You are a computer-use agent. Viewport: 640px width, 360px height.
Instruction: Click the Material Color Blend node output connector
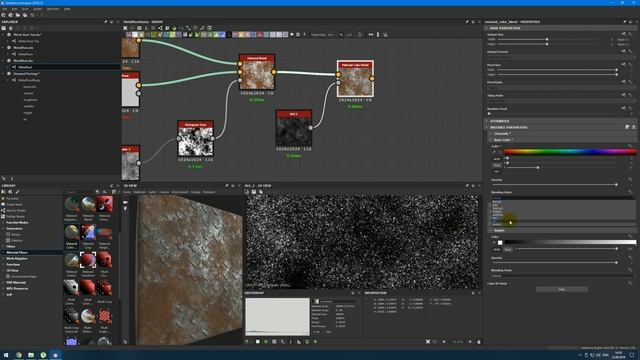click(x=372, y=78)
